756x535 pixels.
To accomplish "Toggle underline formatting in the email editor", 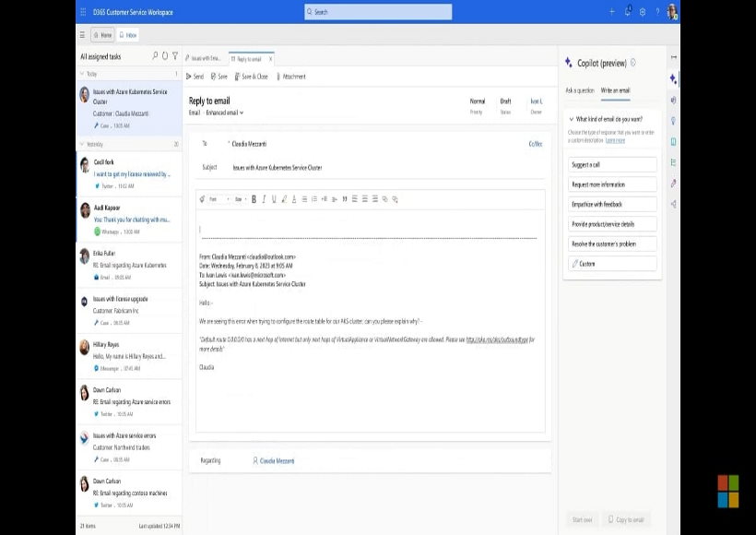I will [x=273, y=198].
